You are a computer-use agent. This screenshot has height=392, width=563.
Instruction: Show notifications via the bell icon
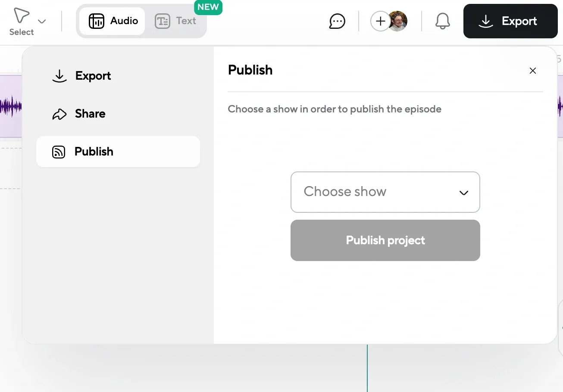442,21
